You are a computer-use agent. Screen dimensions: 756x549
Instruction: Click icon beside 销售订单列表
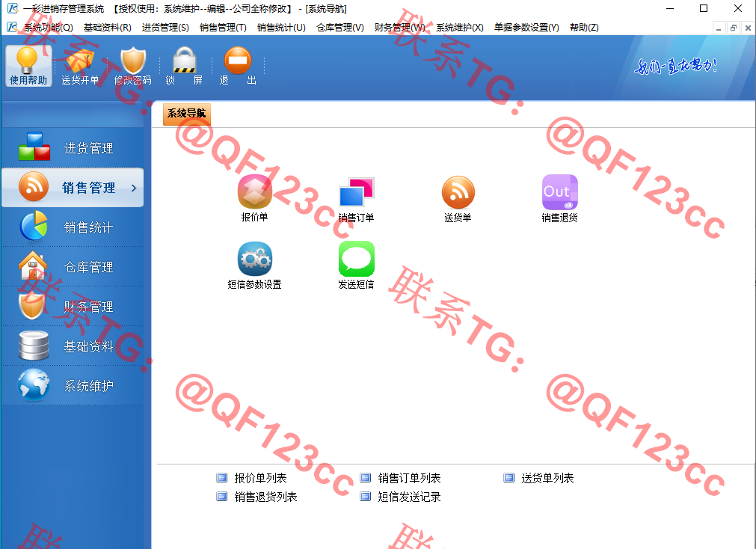click(366, 478)
